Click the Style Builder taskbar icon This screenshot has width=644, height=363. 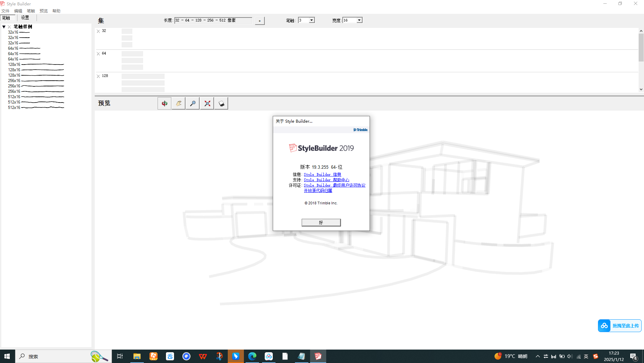[x=318, y=356]
